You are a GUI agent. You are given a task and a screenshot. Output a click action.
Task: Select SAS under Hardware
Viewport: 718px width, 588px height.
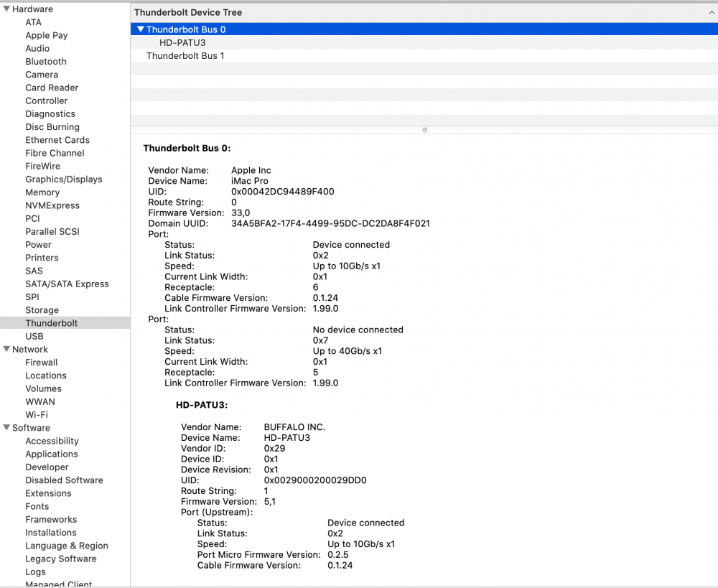(x=34, y=271)
